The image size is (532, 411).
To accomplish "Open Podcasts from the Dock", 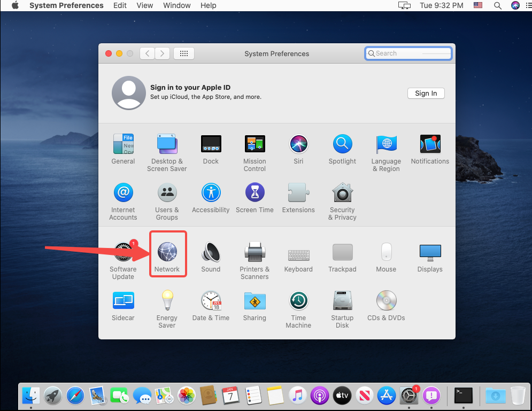I will [x=320, y=396].
